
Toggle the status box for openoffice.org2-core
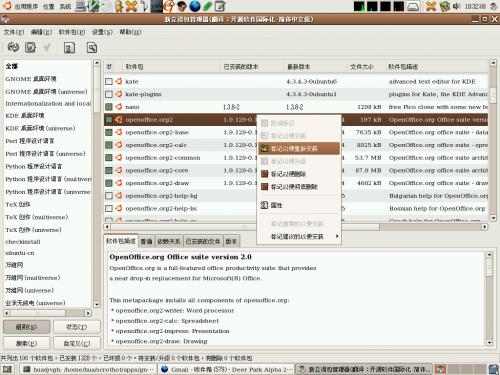click(109, 170)
